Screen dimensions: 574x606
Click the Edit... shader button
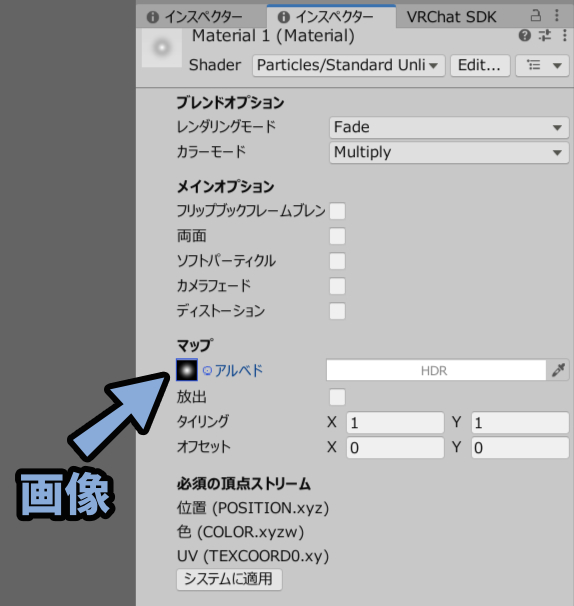point(480,65)
